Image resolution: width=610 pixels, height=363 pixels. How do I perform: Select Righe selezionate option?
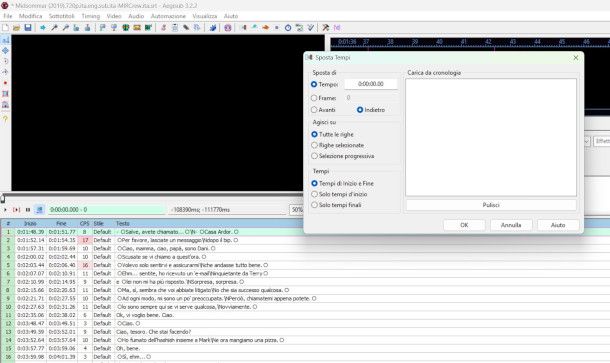tap(314, 145)
